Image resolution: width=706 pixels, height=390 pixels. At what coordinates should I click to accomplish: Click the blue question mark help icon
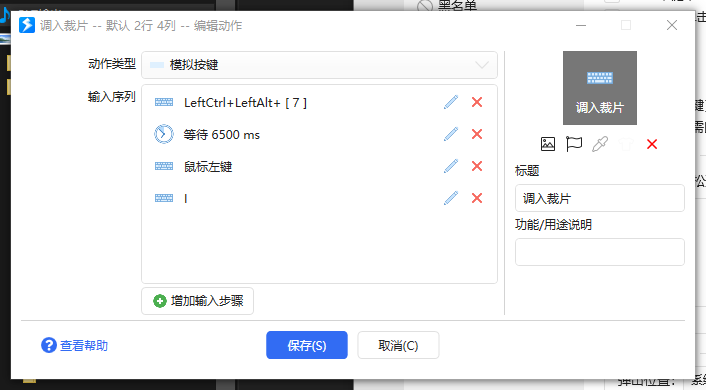[49, 345]
